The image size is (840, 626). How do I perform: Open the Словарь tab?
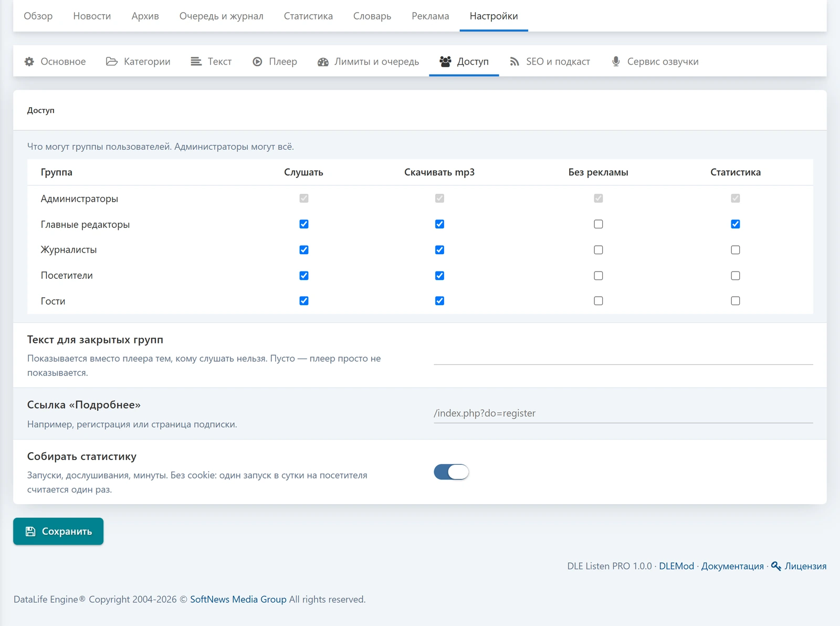point(372,16)
